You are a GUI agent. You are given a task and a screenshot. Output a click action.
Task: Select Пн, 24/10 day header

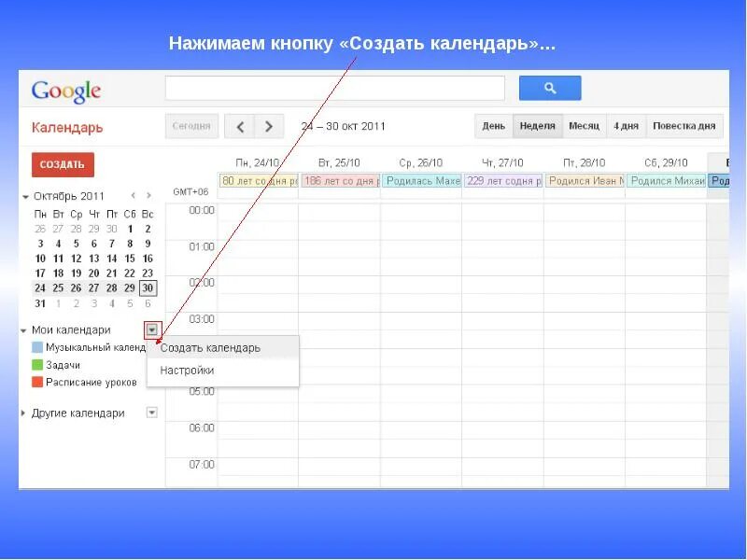tap(258, 162)
